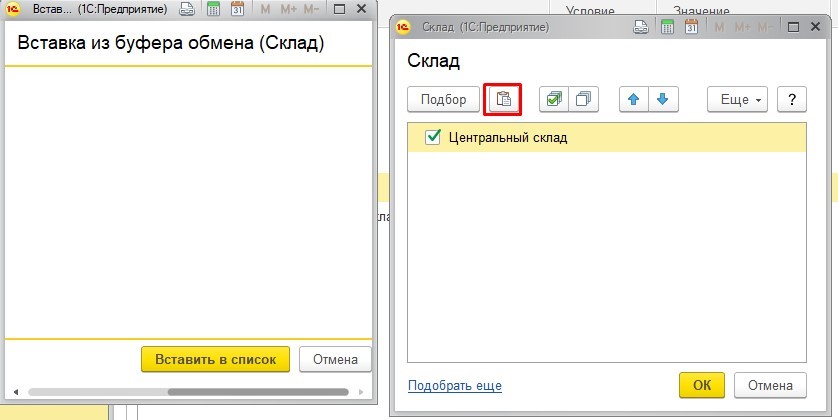The height and width of the screenshot is (420, 838).
Task: Click Вставить в список button
Action: (215, 359)
